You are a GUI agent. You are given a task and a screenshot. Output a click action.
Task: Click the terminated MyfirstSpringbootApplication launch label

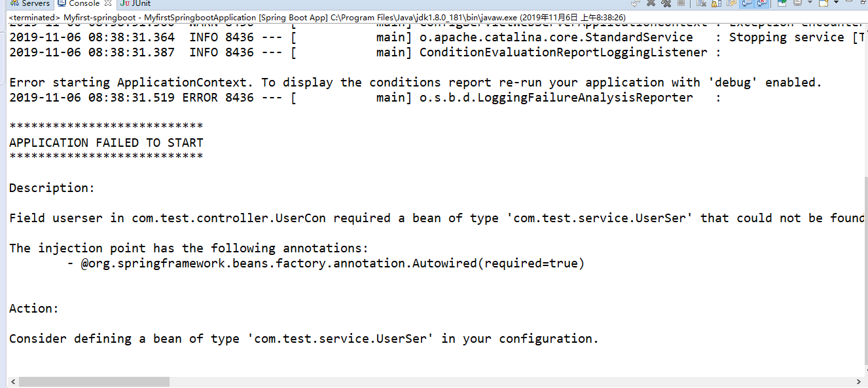click(x=317, y=17)
